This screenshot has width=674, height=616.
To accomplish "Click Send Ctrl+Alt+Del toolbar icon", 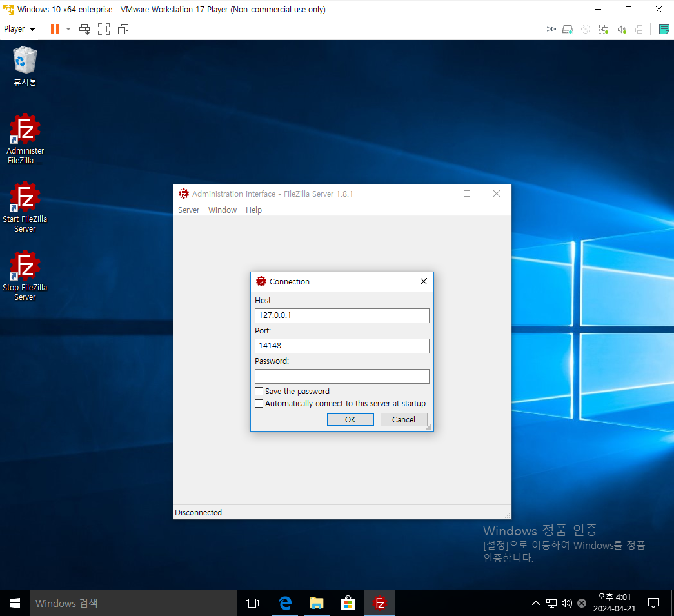I will tap(84, 29).
